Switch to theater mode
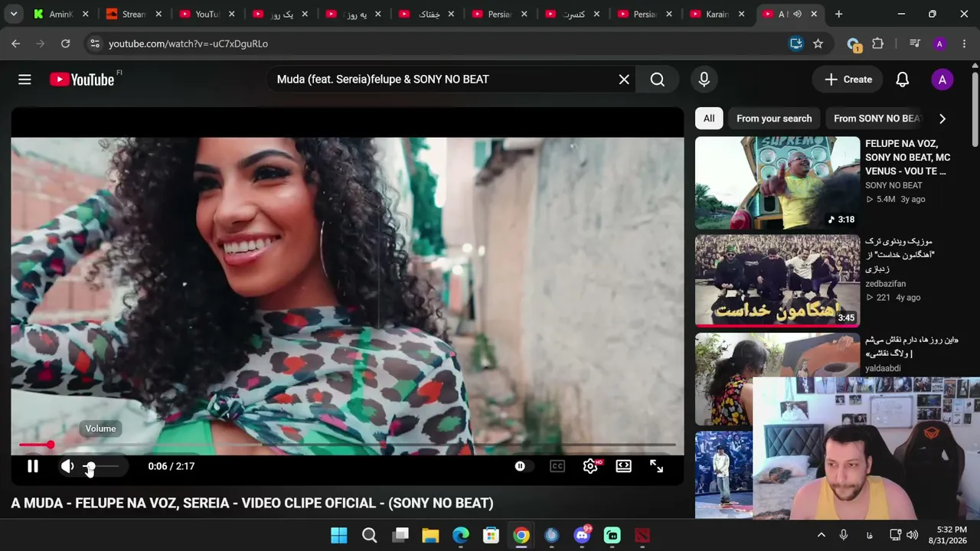 [x=624, y=466]
